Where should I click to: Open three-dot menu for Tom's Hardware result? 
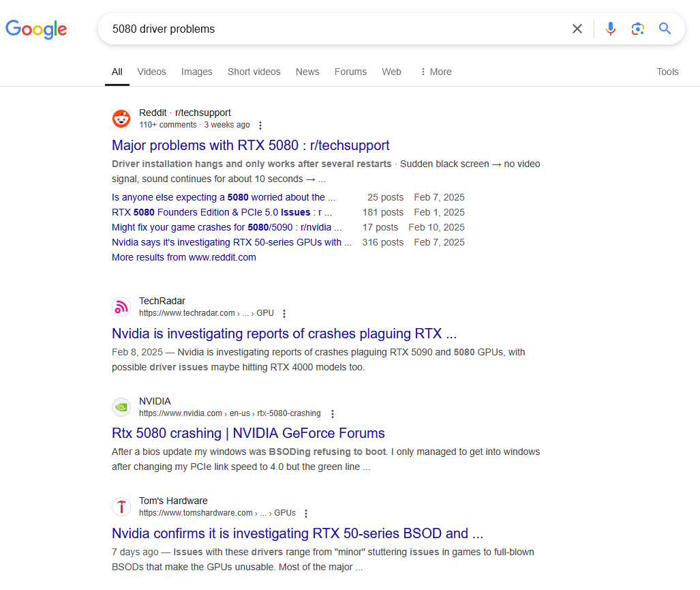click(x=306, y=514)
